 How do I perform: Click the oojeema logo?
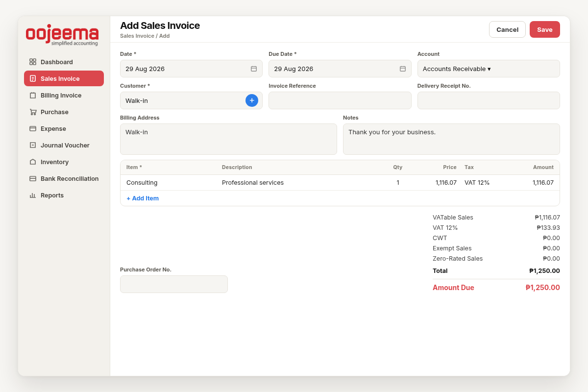click(62, 35)
